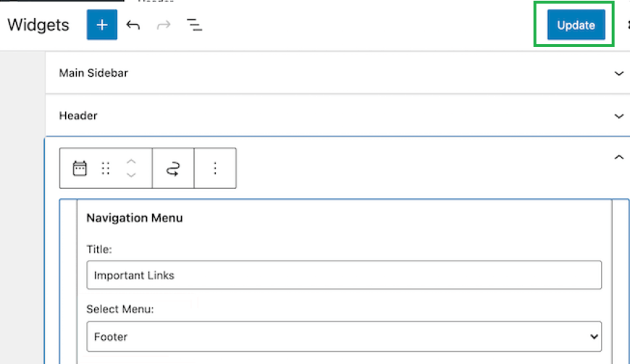Click the Update button
This screenshot has height=364, width=630.
[x=576, y=25]
